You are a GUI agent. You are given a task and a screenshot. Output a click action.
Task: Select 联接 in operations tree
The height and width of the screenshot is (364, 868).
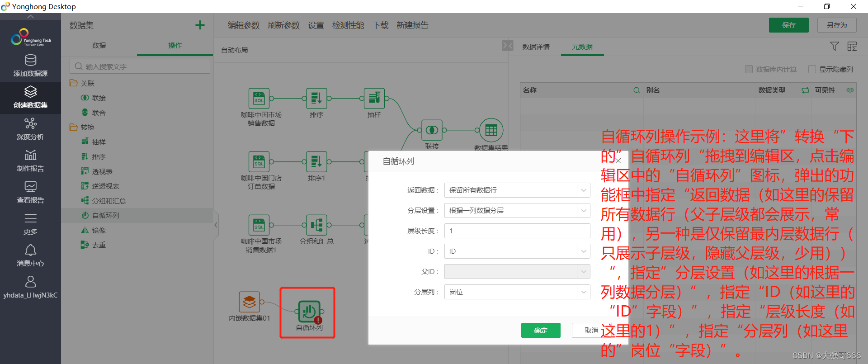point(99,98)
